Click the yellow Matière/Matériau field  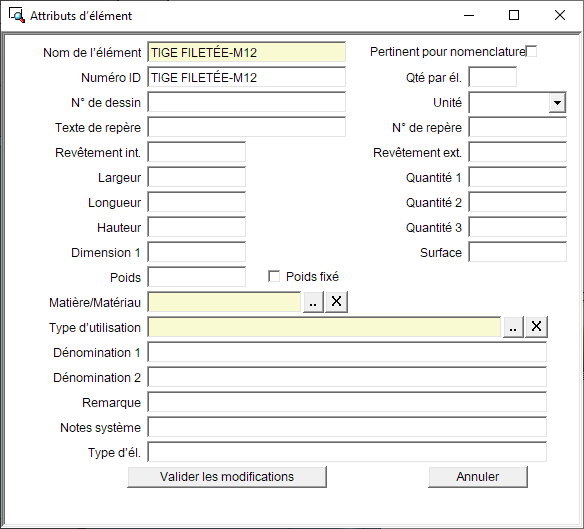[224, 302]
